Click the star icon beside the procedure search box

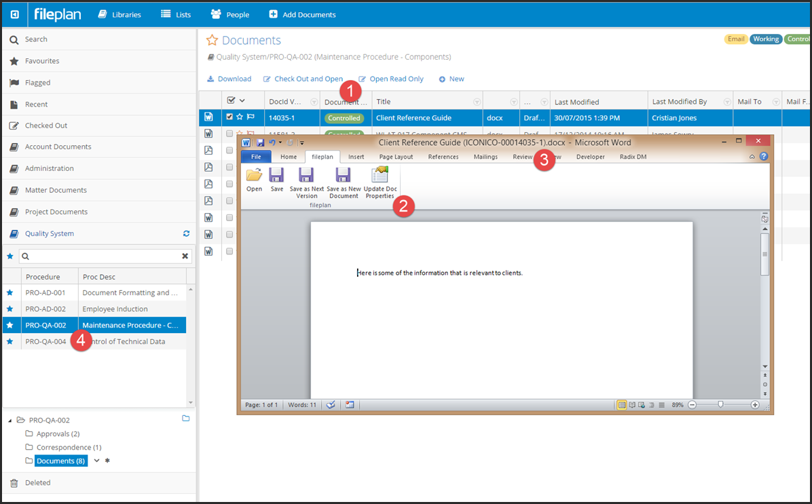pyautogui.click(x=10, y=256)
